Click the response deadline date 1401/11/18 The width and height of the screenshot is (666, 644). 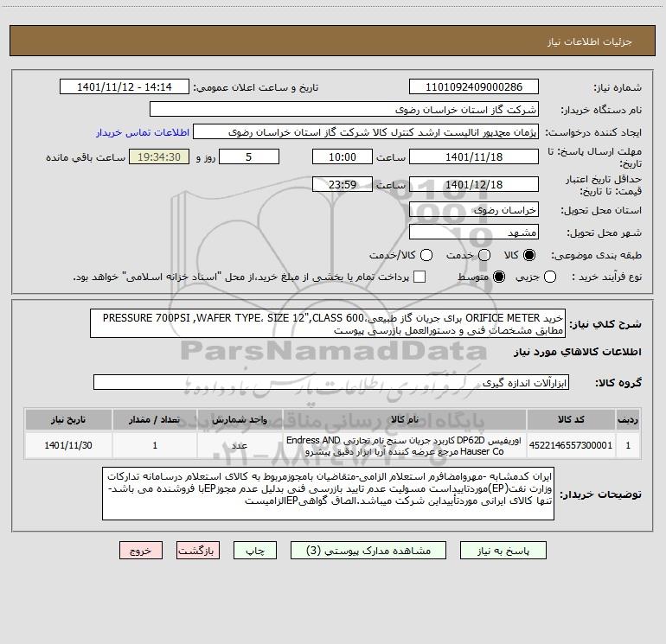pyautogui.click(x=474, y=156)
